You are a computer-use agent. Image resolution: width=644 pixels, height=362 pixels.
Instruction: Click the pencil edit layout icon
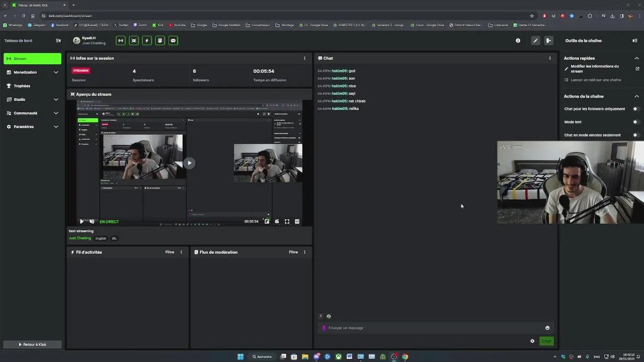pos(535,41)
